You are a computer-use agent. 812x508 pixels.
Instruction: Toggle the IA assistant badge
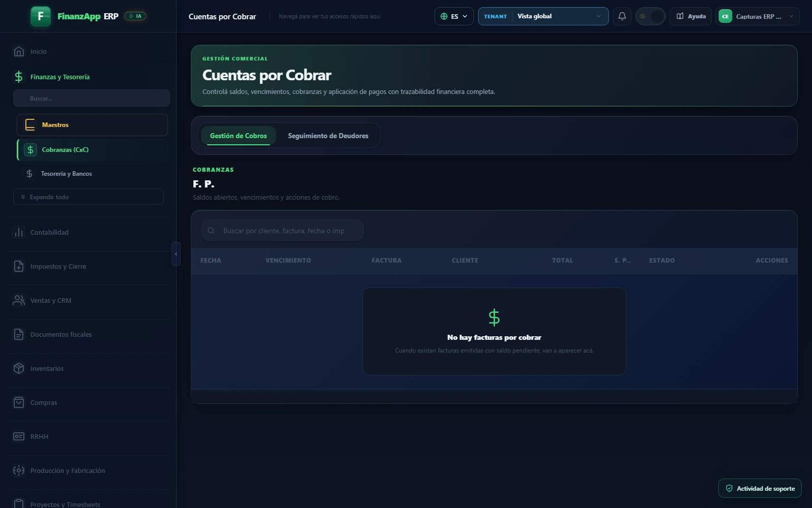tap(136, 16)
